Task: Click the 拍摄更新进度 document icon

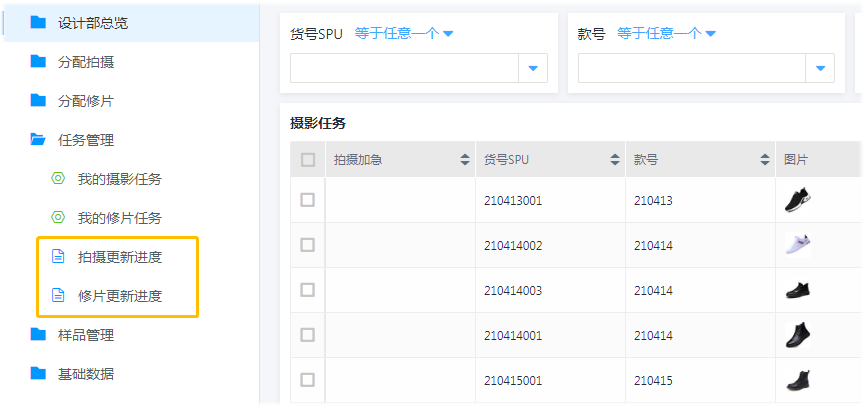Action: tap(58, 257)
